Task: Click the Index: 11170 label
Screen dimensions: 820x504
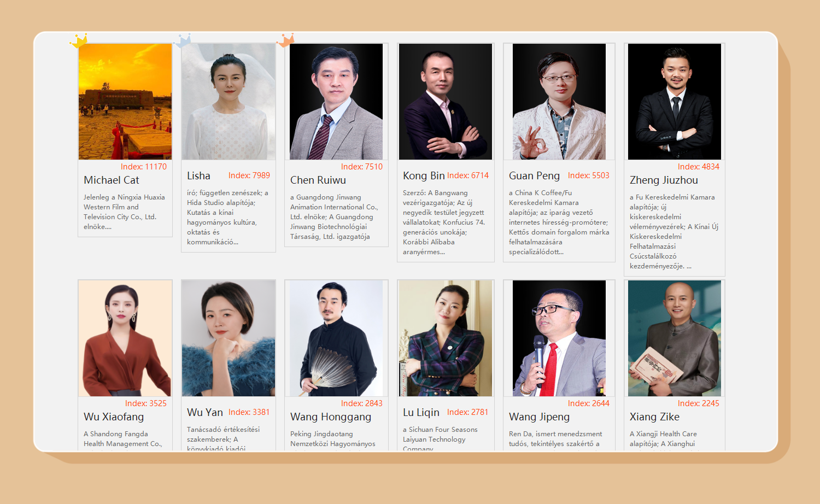Action: (144, 167)
